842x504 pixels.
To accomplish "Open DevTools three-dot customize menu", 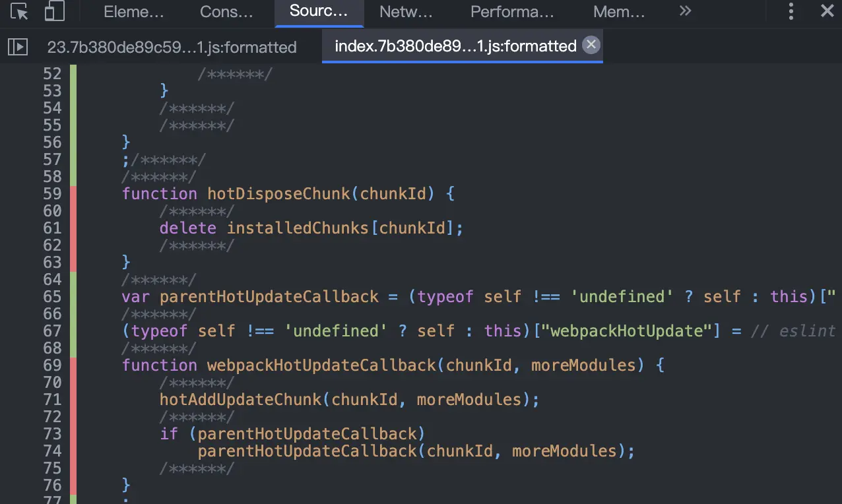I will [x=791, y=11].
